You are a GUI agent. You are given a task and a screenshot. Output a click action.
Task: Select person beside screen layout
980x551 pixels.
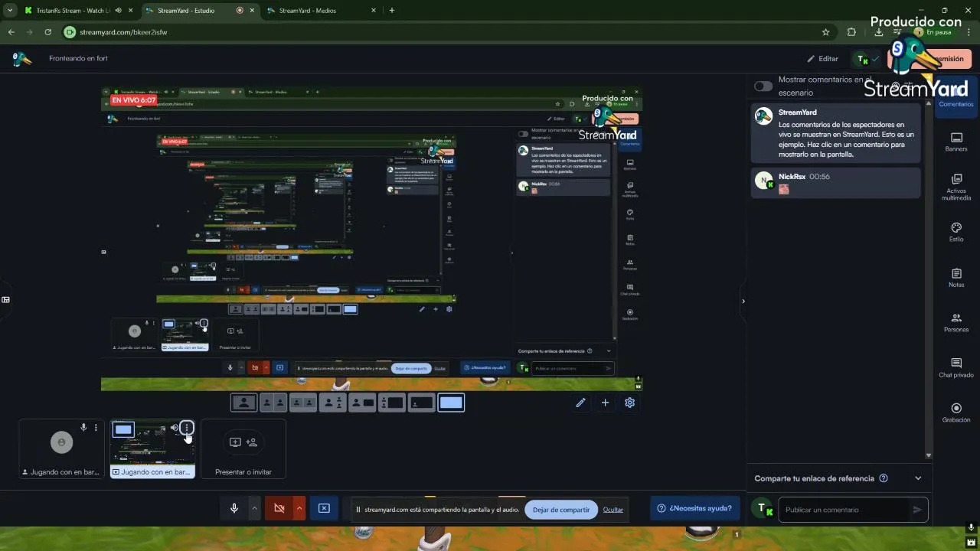[362, 403]
